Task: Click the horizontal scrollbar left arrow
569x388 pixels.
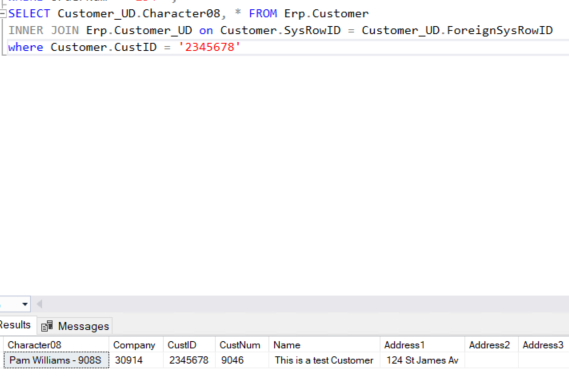Action: pyautogui.click(x=40, y=304)
